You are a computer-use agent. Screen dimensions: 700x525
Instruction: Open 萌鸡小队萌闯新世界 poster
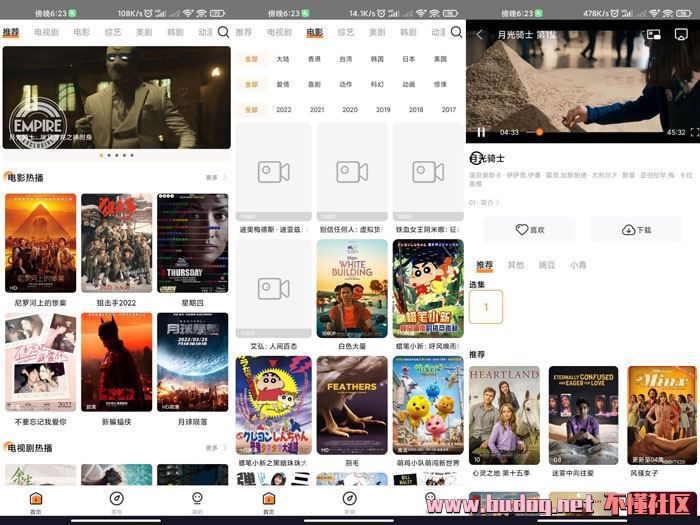pos(428,405)
